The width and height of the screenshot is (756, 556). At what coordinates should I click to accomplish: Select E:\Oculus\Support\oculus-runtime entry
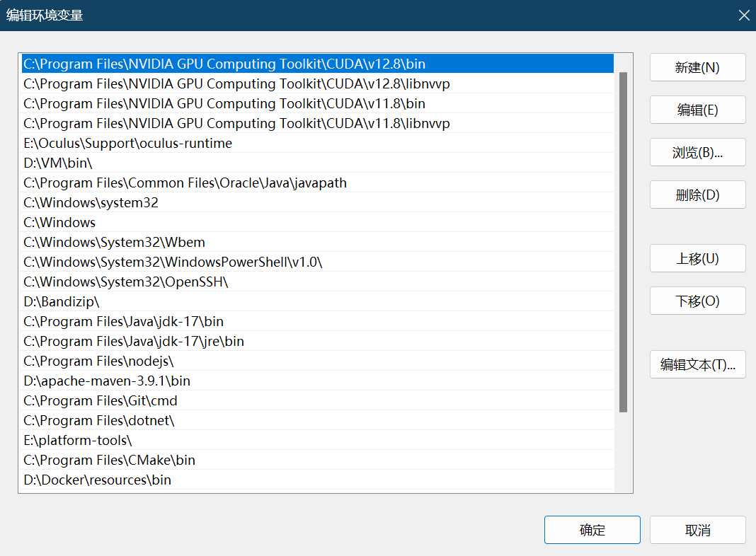318,143
